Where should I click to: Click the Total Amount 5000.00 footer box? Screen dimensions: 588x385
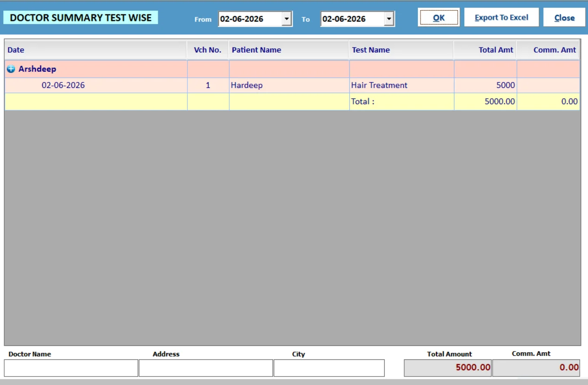[448, 368]
